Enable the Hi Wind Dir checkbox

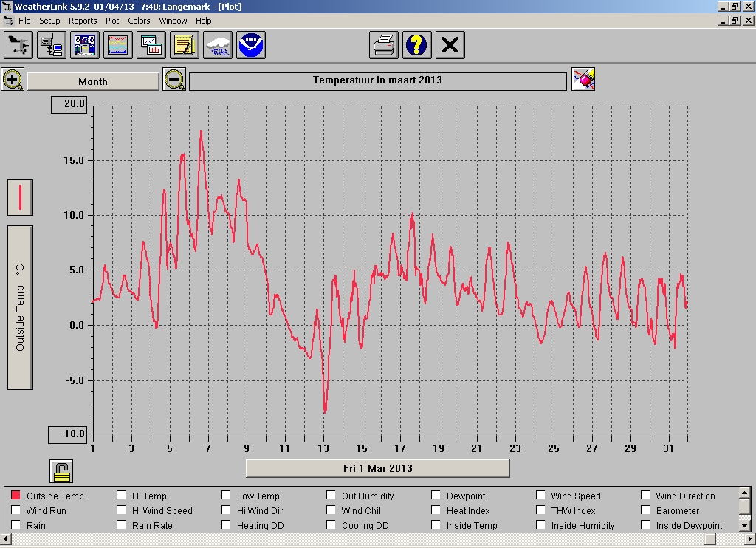coord(226,510)
